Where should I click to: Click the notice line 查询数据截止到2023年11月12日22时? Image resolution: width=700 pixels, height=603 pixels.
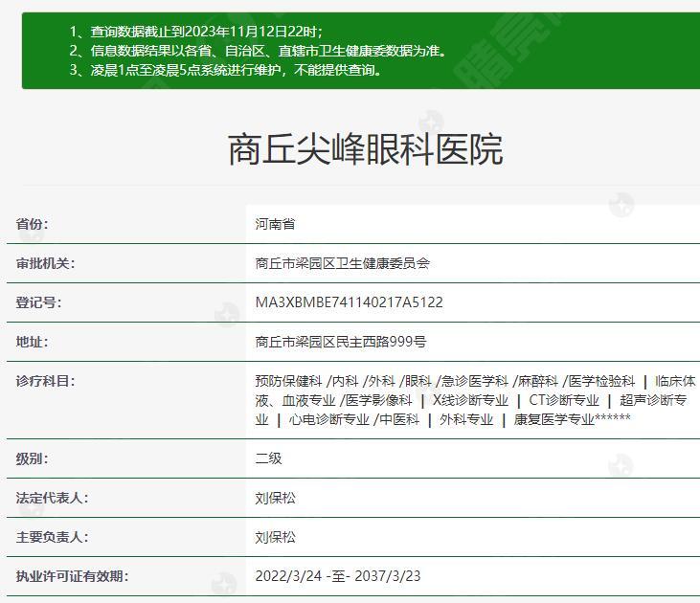click(195, 32)
